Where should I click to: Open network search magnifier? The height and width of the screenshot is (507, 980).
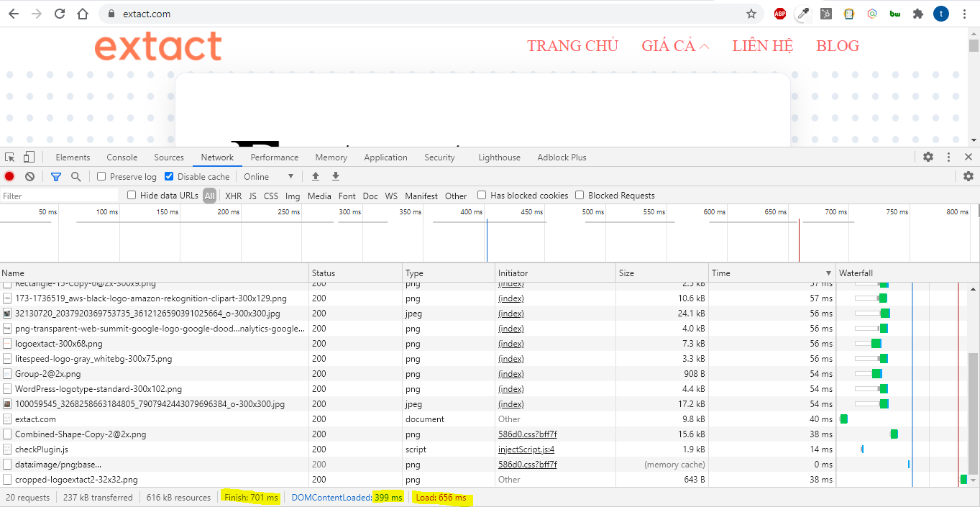75,176
